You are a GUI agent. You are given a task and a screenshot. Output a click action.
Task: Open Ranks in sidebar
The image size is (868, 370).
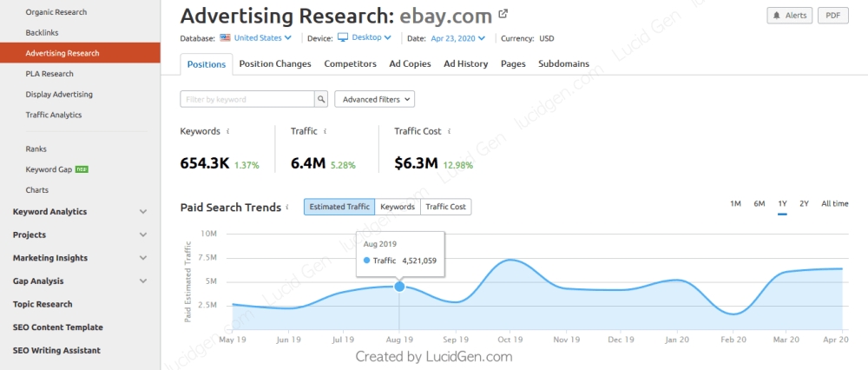(x=36, y=149)
